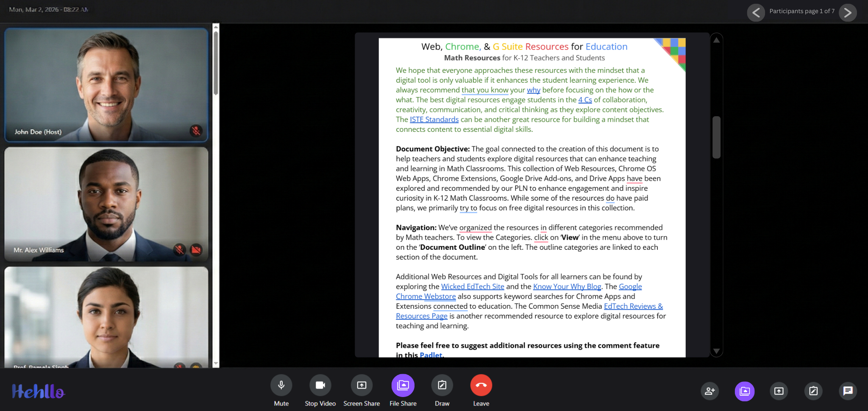Open the 'Wicked EdTech Site' link

coord(473,287)
